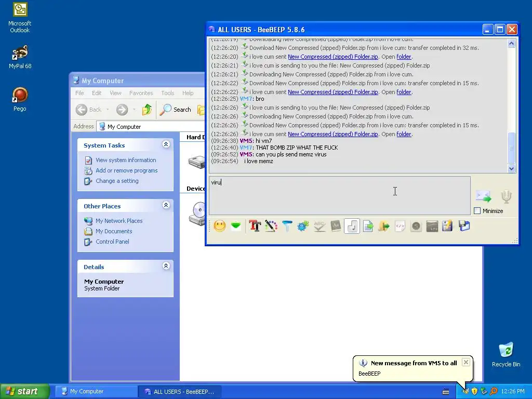Collapse the System Tasks panel
The height and width of the screenshot is (399, 532).
[166, 144]
